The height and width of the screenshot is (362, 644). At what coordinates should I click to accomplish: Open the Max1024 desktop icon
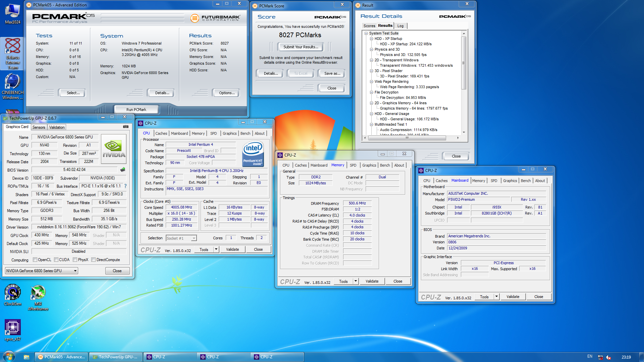12,13
